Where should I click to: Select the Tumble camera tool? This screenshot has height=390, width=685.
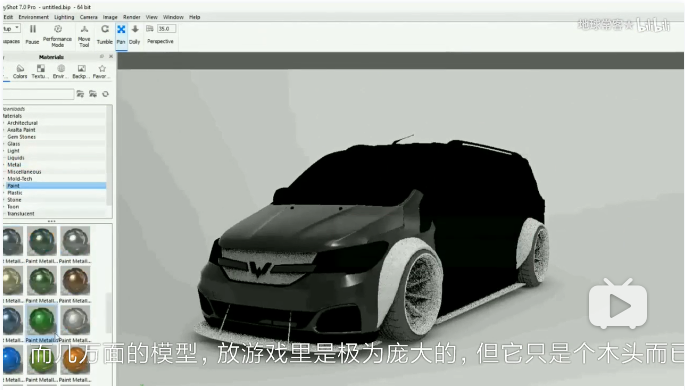(104, 35)
